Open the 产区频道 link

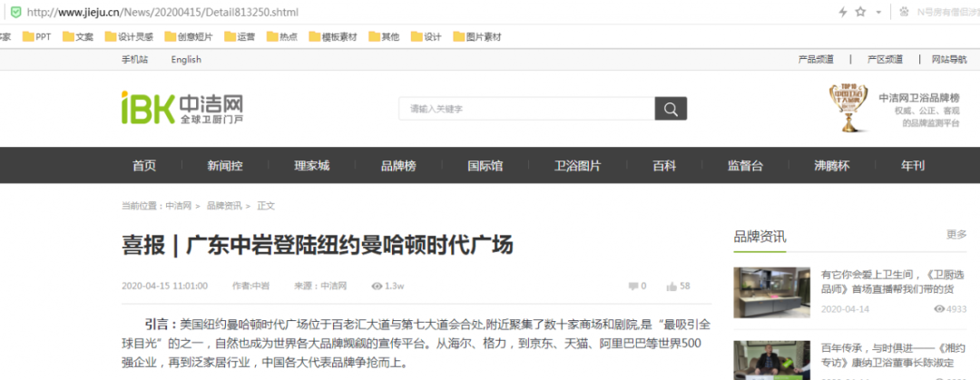(x=885, y=59)
